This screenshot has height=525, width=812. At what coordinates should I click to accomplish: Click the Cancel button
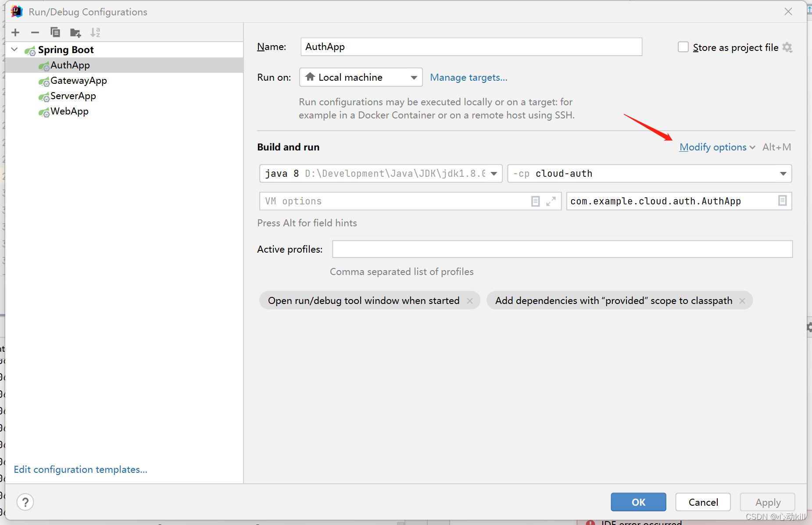click(x=703, y=502)
